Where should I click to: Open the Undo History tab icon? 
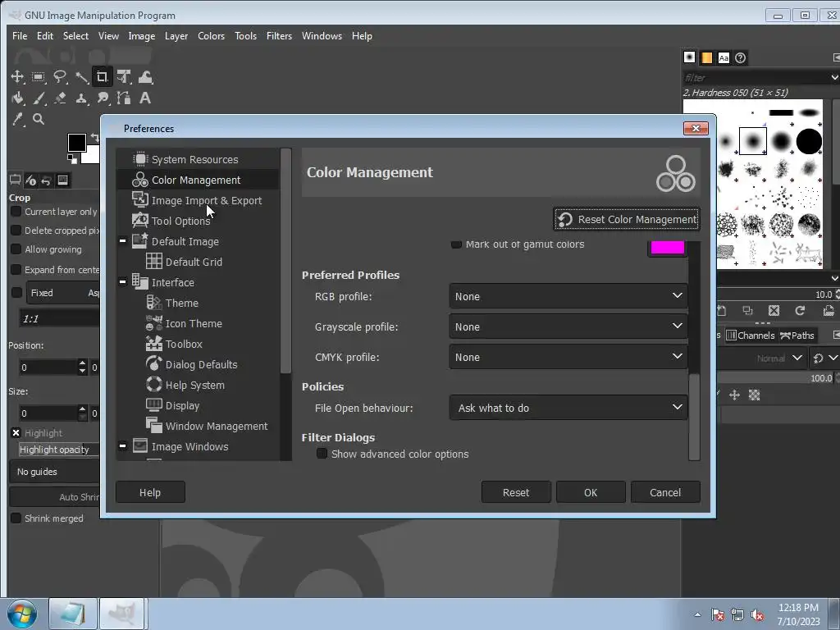46,180
